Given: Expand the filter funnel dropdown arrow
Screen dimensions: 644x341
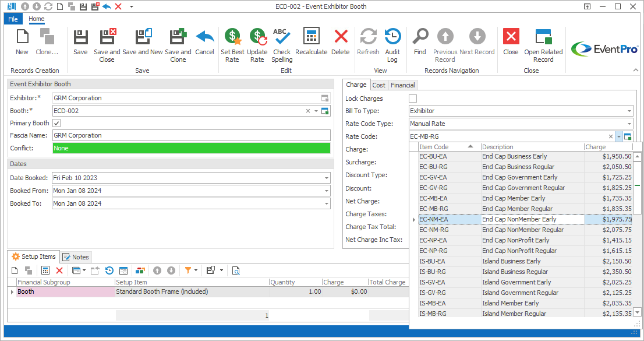Looking at the screenshot, I should (196, 270).
